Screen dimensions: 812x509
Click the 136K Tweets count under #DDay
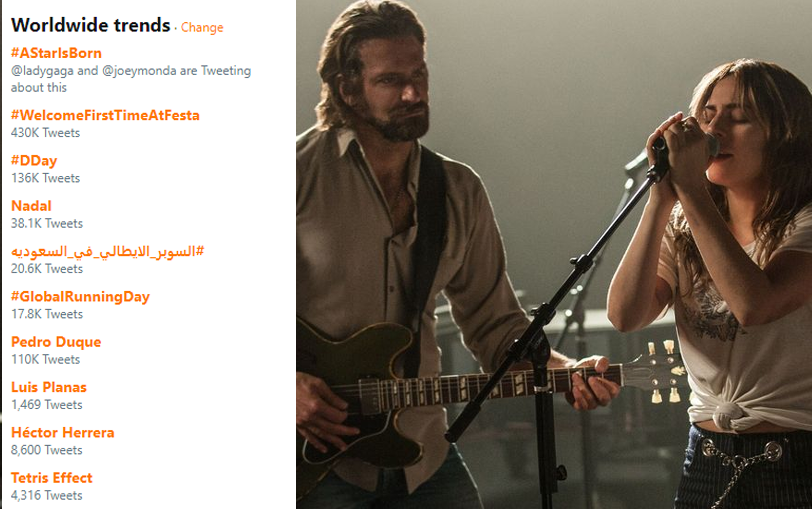[46, 178]
